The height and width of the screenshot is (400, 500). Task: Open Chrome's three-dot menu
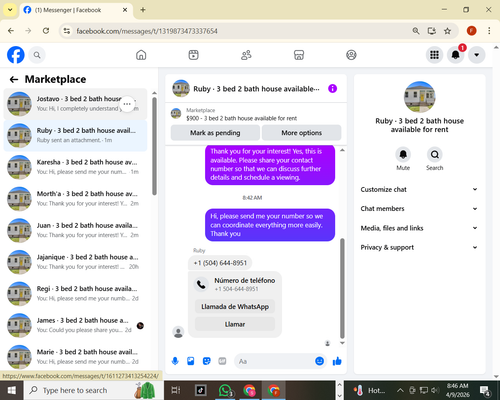[489, 31]
